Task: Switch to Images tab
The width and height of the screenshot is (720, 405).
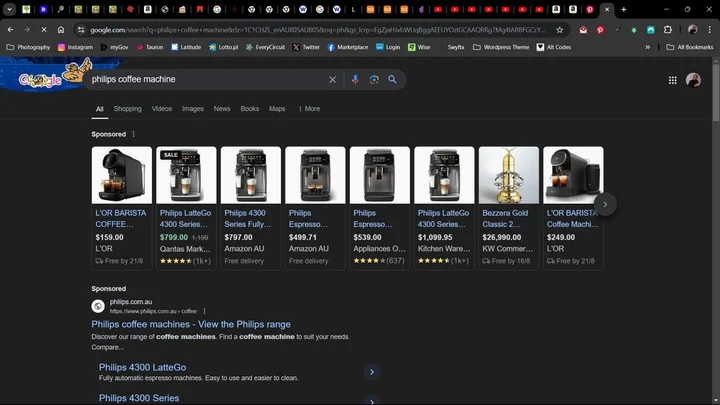Action: point(192,109)
